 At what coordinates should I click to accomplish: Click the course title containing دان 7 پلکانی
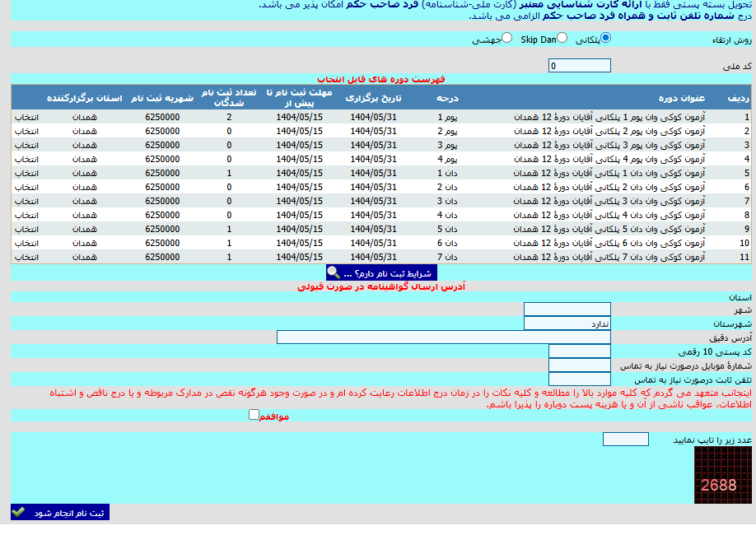pos(609,257)
